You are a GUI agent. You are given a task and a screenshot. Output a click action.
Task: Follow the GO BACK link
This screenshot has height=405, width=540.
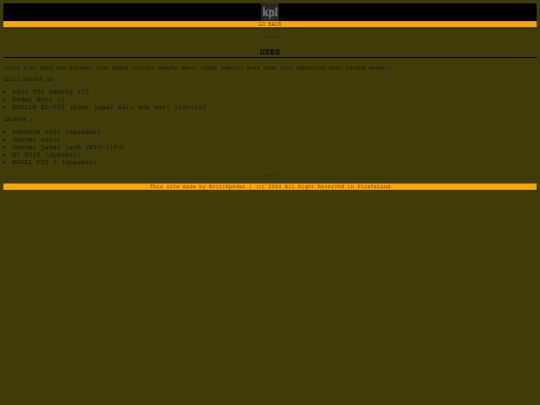click(270, 24)
